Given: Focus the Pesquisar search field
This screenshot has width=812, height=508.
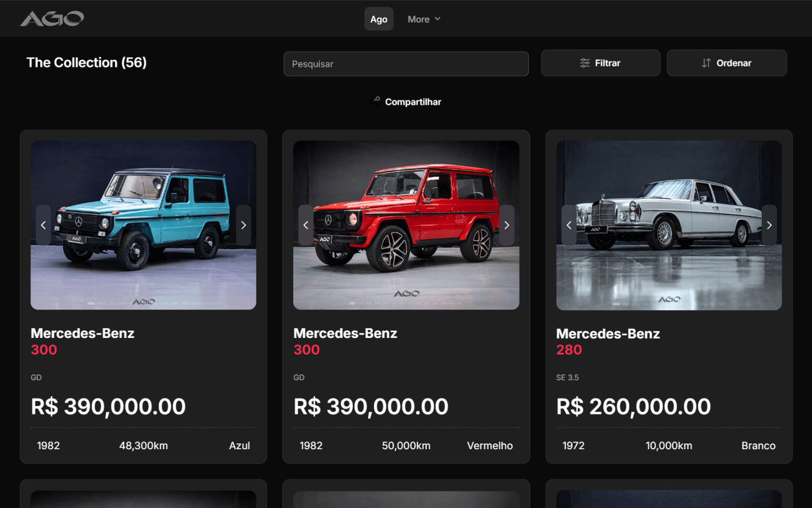Looking at the screenshot, I should (406, 64).
